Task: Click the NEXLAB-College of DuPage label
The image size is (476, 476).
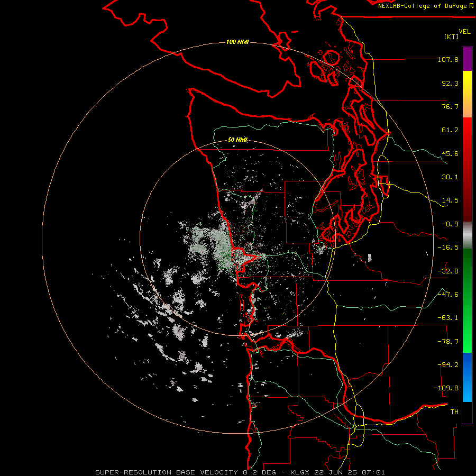Action: [425, 6]
